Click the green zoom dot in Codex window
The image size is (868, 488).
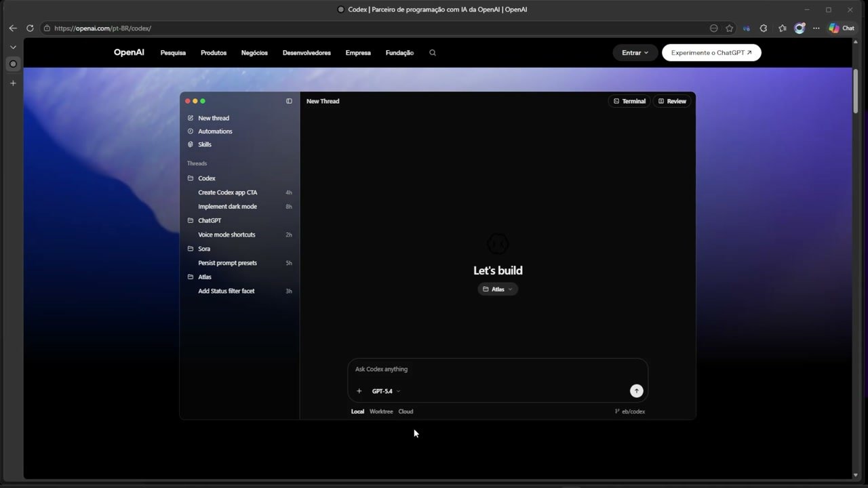(203, 101)
